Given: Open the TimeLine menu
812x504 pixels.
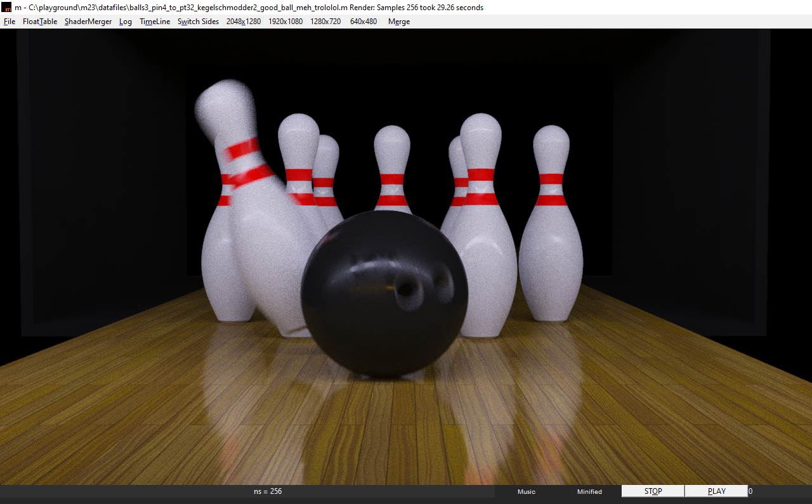Looking at the screenshot, I should (x=155, y=22).
